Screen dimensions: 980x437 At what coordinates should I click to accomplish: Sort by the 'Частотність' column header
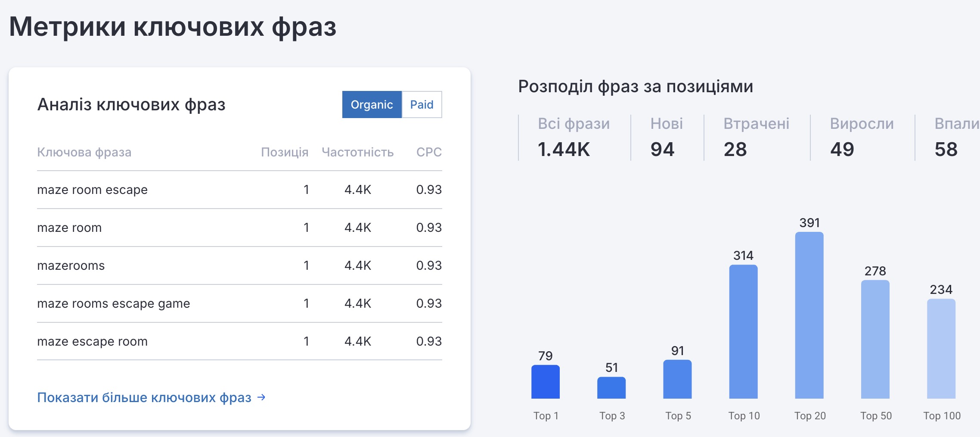pyautogui.click(x=357, y=152)
